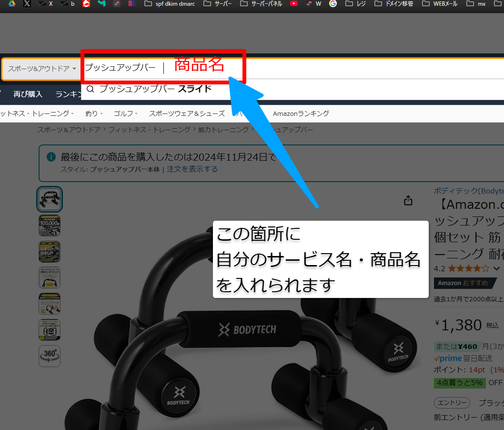Image resolution: width=504 pixels, height=430 pixels.
Task: Click the 'Amazon おすすめ' badge
Action: point(464,283)
